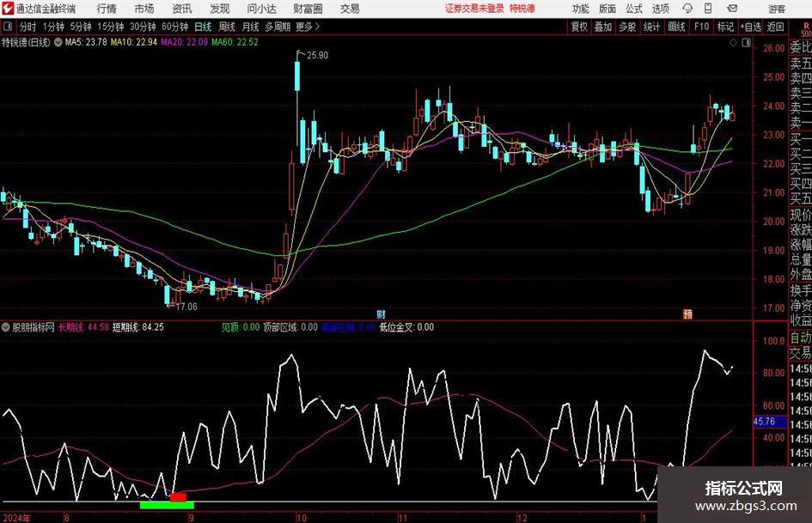Click the 长期线 44.58 indicator value
Viewport: 812px width, 523px height.
83,327
